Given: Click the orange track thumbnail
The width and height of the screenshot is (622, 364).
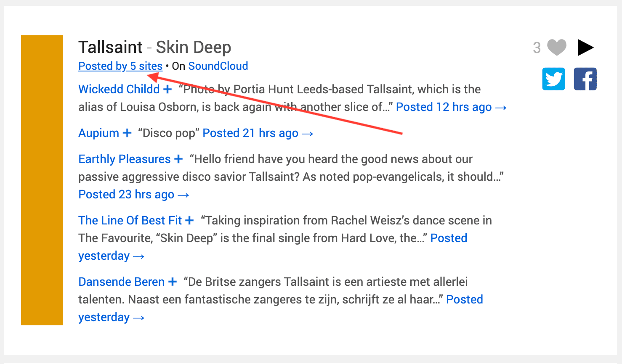Looking at the screenshot, I should pos(42,180).
